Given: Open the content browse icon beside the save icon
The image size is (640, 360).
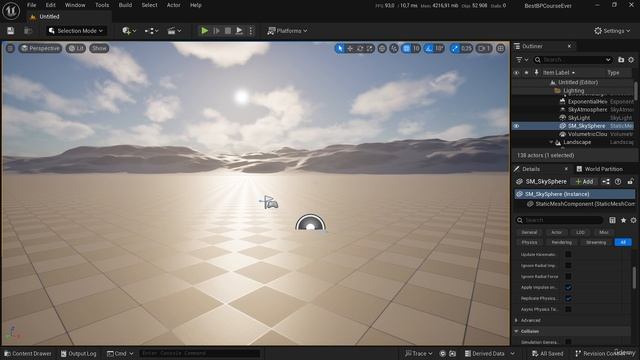Looking at the screenshot, I should click(x=28, y=31).
